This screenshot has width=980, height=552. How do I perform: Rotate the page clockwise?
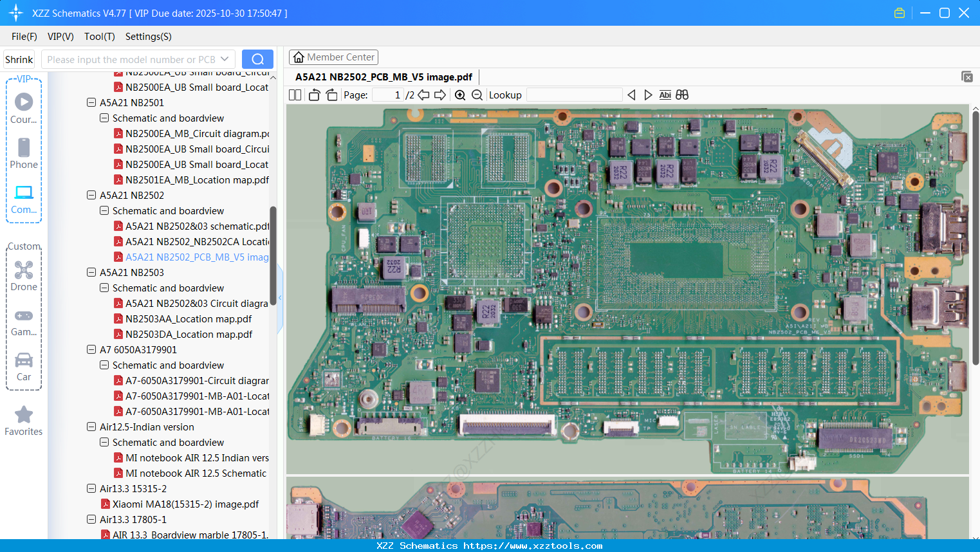pyautogui.click(x=331, y=95)
